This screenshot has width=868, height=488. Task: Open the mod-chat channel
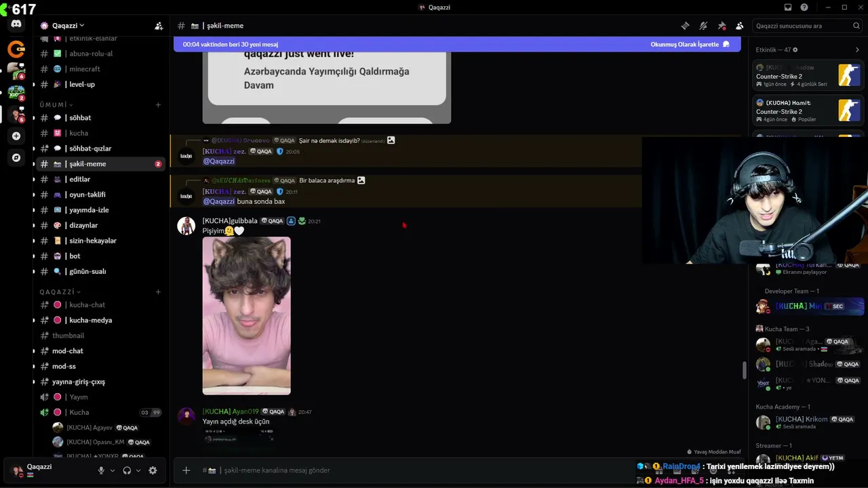[x=100, y=351]
